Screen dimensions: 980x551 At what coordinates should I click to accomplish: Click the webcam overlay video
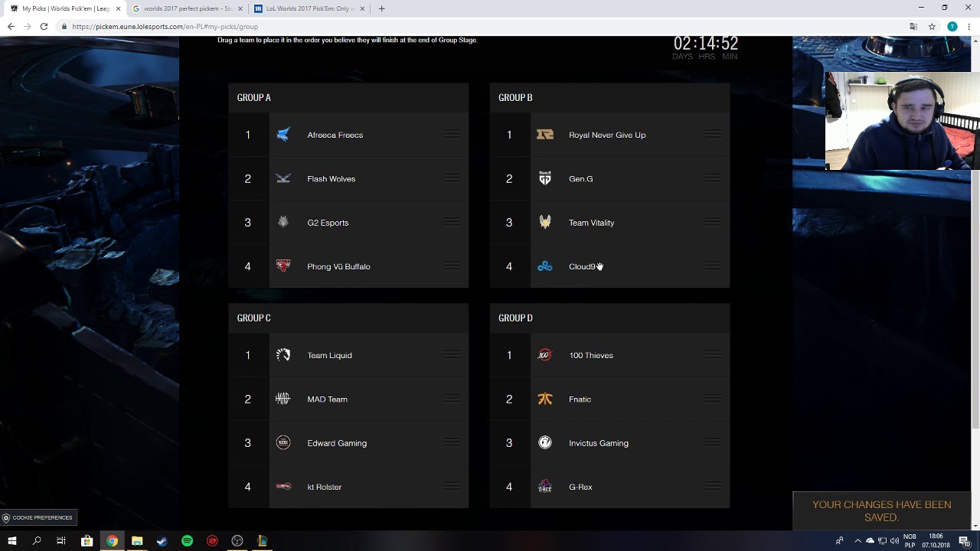[x=901, y=121]
